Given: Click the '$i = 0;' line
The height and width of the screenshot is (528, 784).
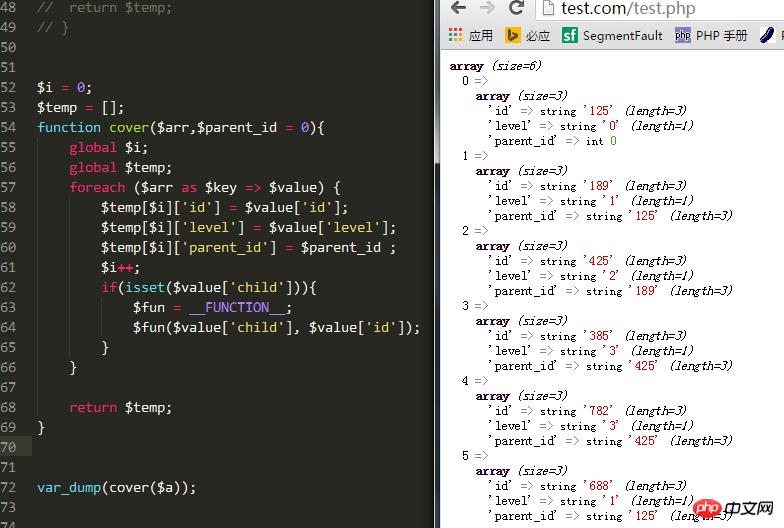Looking at the screenshot, I should pyautogui.click(x=64, y=88).
